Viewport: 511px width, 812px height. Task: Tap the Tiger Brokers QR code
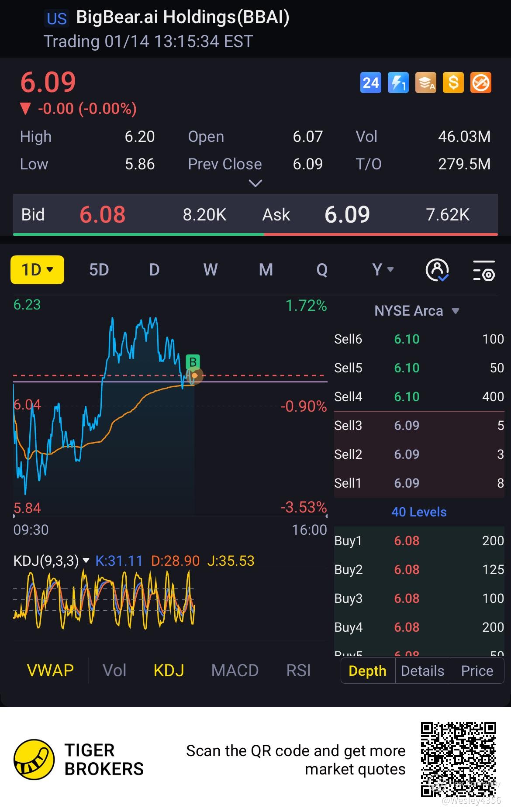point(458,760)
